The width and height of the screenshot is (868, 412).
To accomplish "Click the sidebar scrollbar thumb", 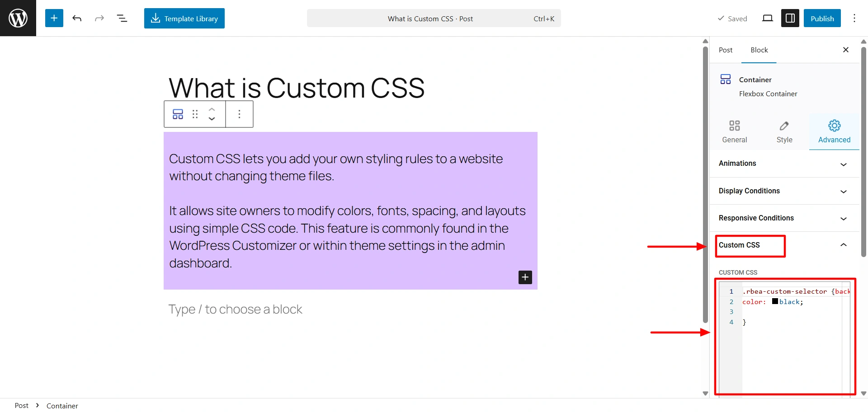I will 863,151.
